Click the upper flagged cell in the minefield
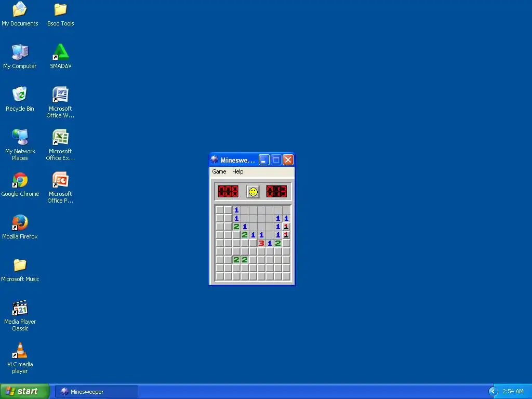 286,227
